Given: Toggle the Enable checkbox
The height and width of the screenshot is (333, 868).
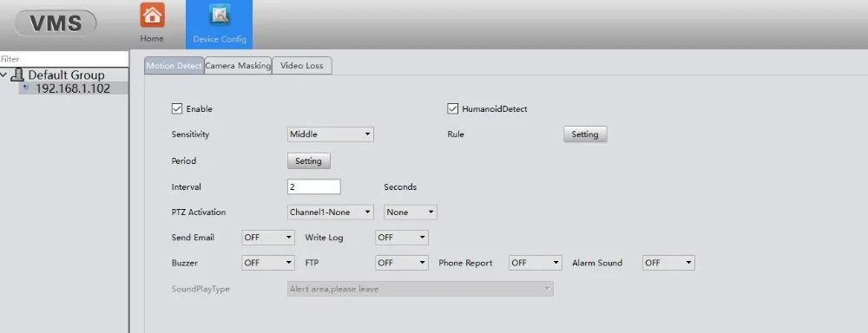Looking at the screenshot, I should click(x=176, y=109).
